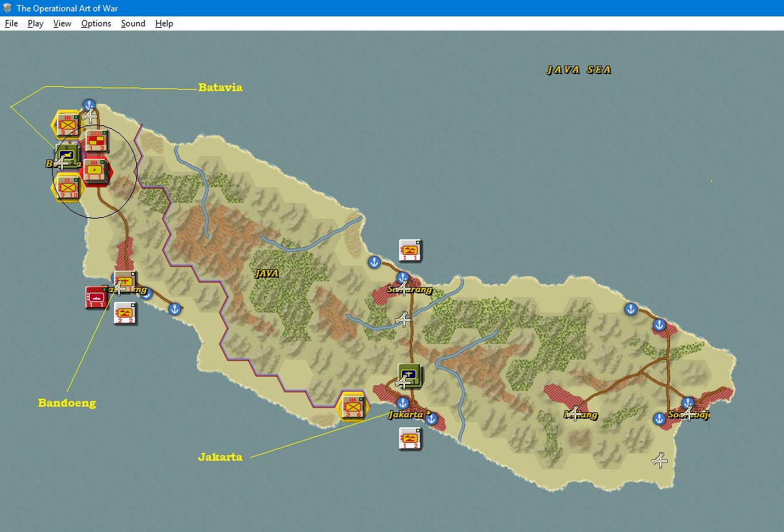This screenshot has width=784, height=532.
Task: Select the 3-6 infantry regiment west of Jakarta
Action: coord(353,407)
